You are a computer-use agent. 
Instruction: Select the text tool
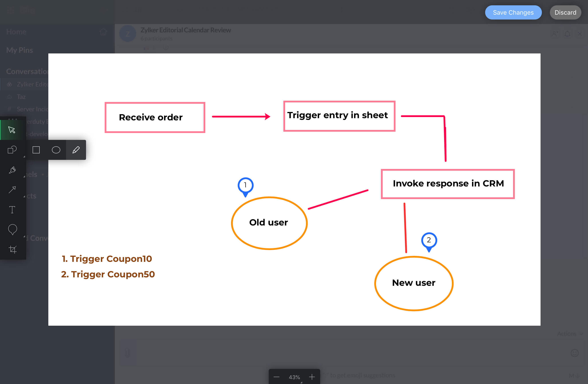[x=12, y=210]
